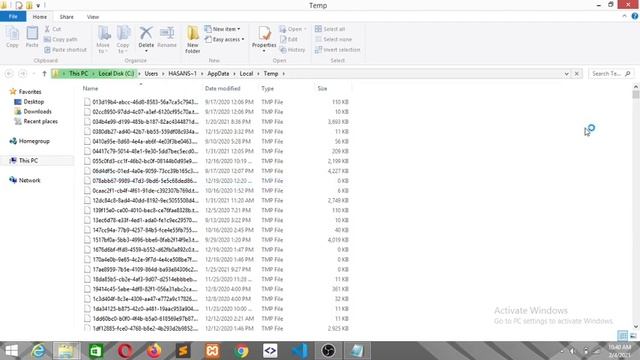Click the Open button in Open group
Screen dimensions: 640x360
(293, 29)
